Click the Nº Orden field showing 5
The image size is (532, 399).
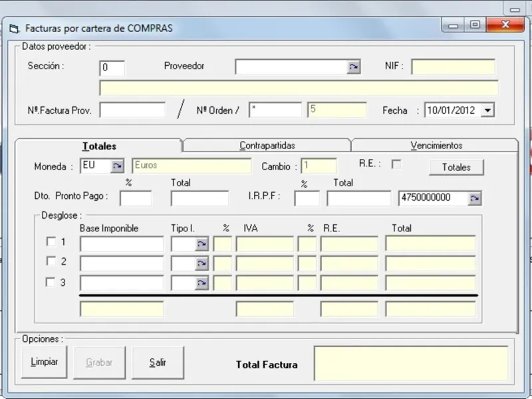[336, 110]
